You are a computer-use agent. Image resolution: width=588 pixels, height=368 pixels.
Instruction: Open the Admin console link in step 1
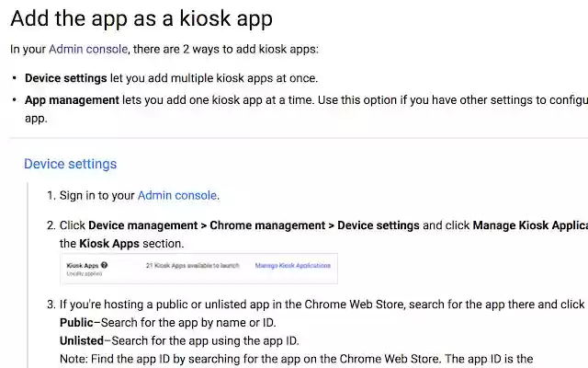tap(176, 195)
